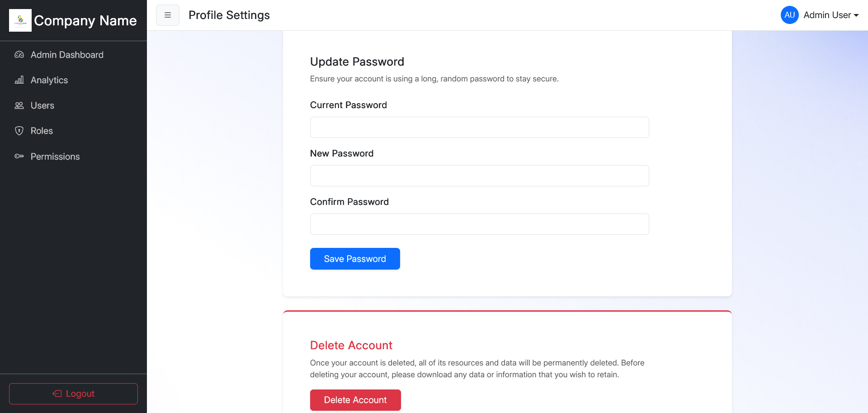The image size is (868, 413).
Task: Expand the Admin User dropdown caret
Action: coord(856,15)
